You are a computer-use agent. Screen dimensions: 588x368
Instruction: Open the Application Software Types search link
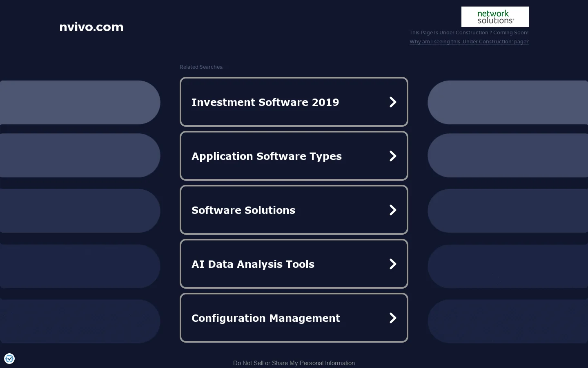(294, 156)
